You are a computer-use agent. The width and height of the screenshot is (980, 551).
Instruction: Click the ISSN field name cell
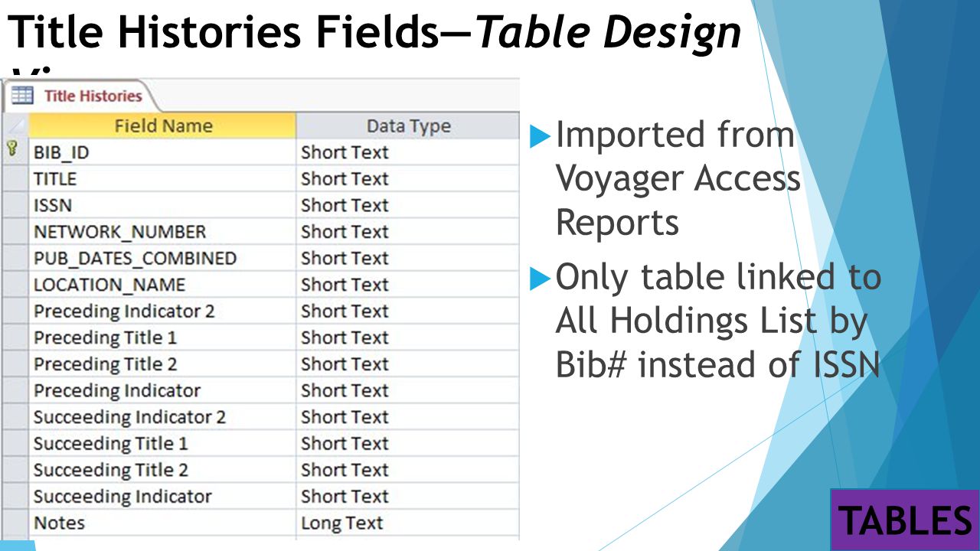point(162,205)
